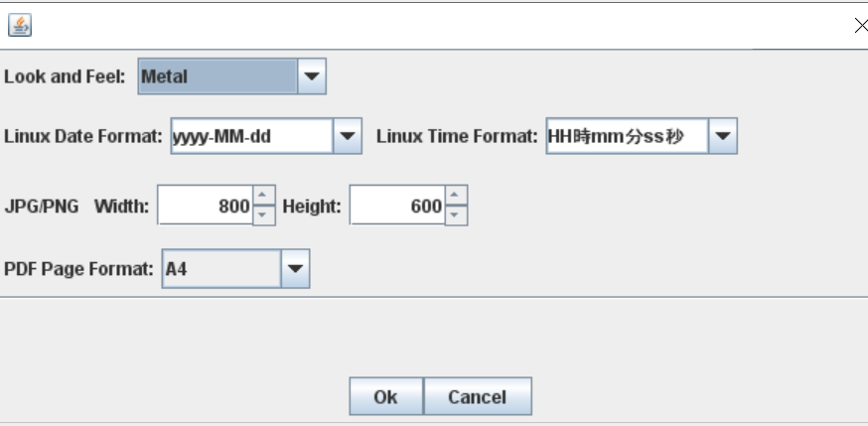Image resolution: width=868 pixels, height=426 pixels.
Task: Click the Width field showing 800
Action: coord(206,206)
